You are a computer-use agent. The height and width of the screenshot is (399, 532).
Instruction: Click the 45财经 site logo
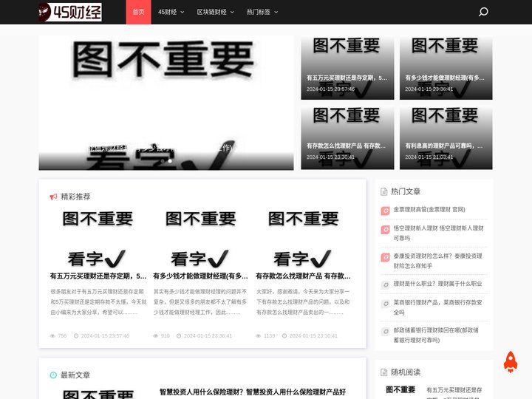(70, 13)
